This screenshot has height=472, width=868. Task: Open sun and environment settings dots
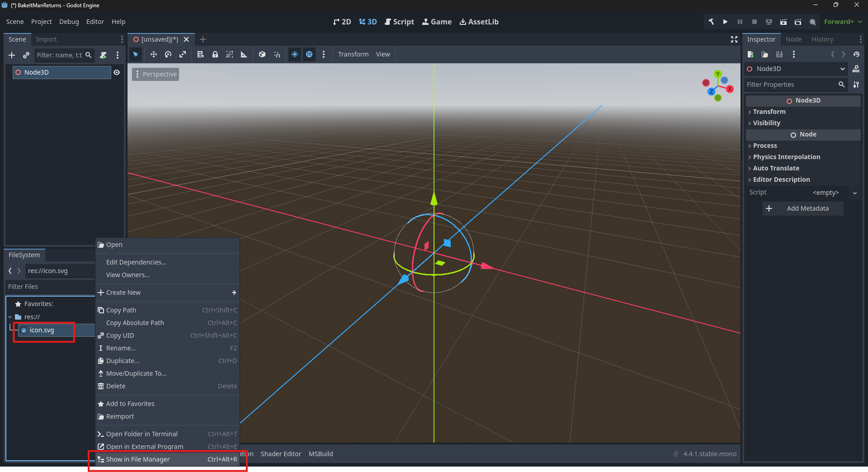[x=324, y=54]
